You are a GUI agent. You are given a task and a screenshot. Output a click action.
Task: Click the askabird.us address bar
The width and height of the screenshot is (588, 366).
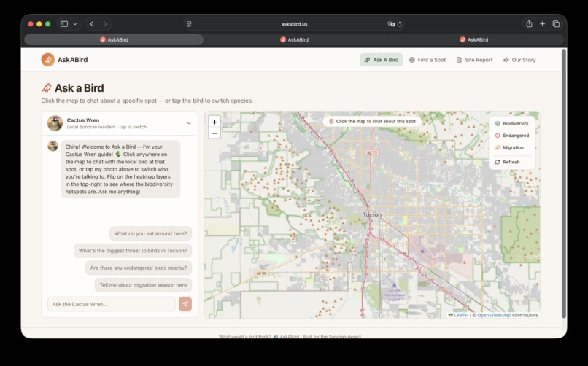[294, 24]
